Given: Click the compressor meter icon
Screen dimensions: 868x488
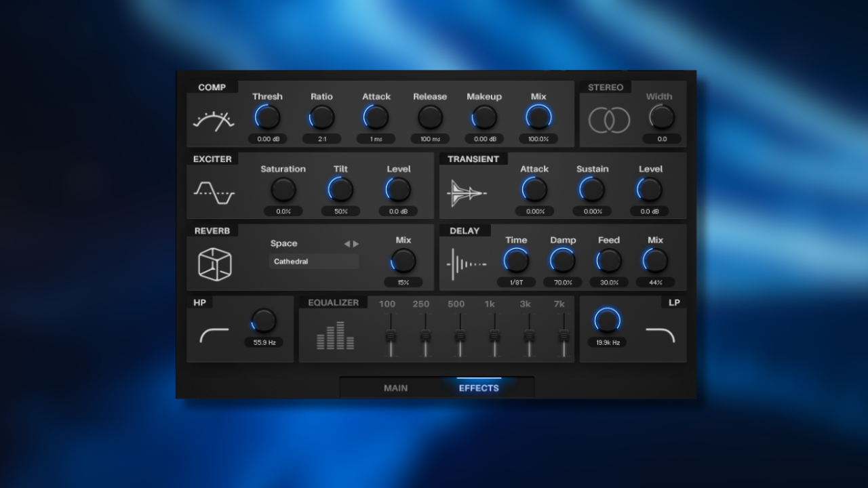Looking at the screenshot, I should (x=214, y=121).
